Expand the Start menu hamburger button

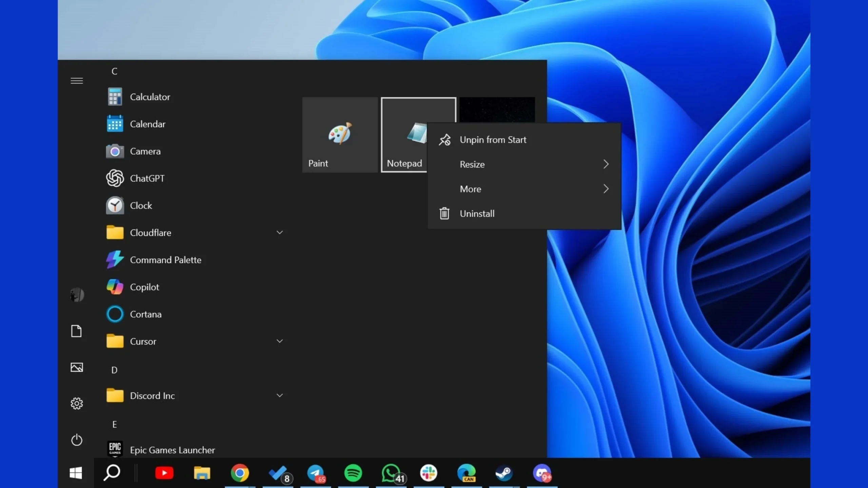point(77,81)
